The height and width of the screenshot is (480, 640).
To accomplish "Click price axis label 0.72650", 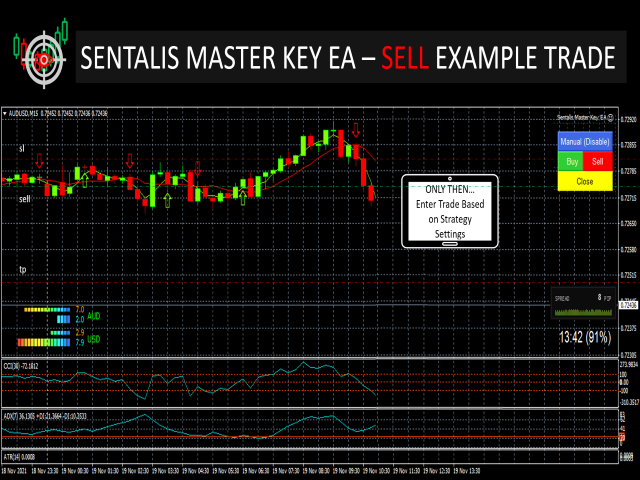I will click(629, 224).
